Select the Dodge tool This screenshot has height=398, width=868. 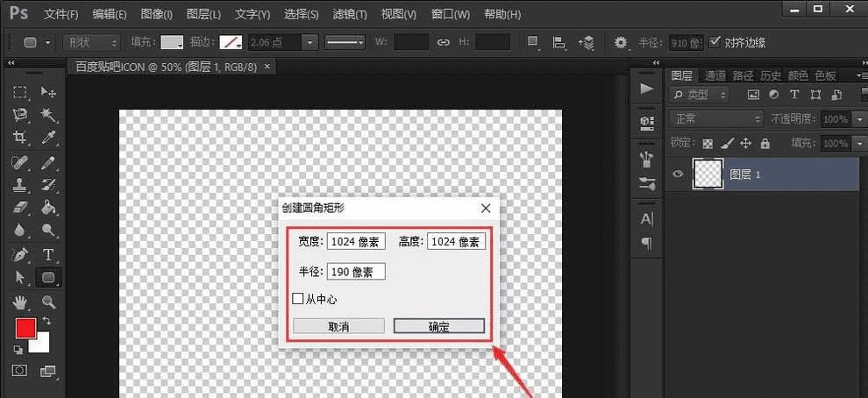pyautogui.click(x=49, y=229)
